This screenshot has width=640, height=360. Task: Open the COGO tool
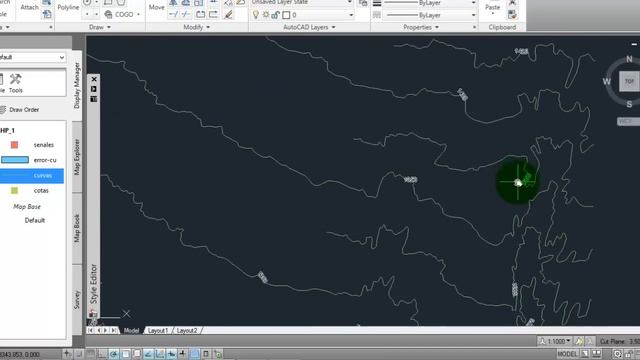pos(119,14)
